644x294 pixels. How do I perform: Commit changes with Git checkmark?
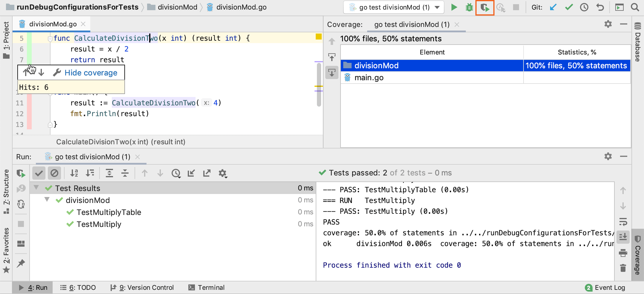569,7
